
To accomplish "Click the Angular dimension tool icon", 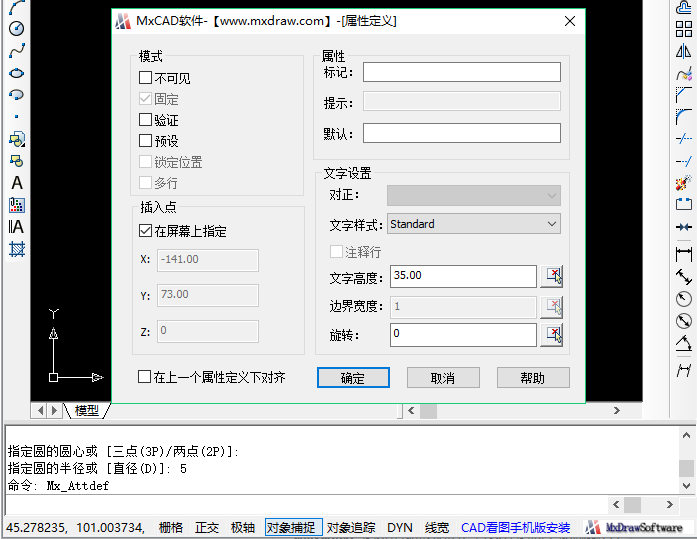I will 684,343.
